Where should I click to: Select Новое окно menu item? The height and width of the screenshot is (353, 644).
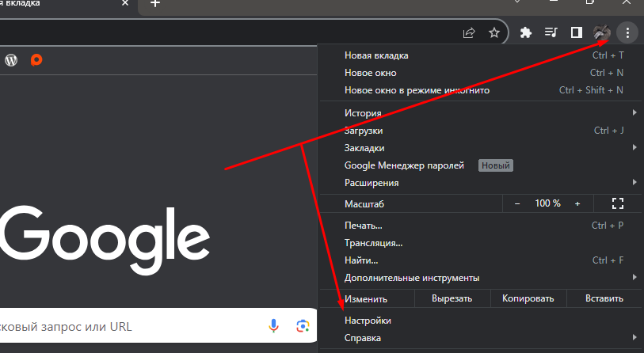[481, 73]
